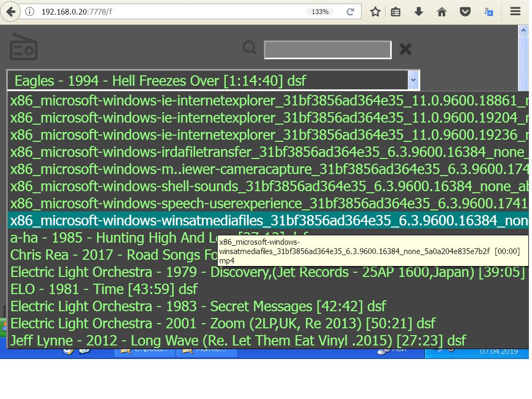This screenshot has width=532, height=399.
Task: Open the downloads arrow icon
Action: tap(419, 12)
